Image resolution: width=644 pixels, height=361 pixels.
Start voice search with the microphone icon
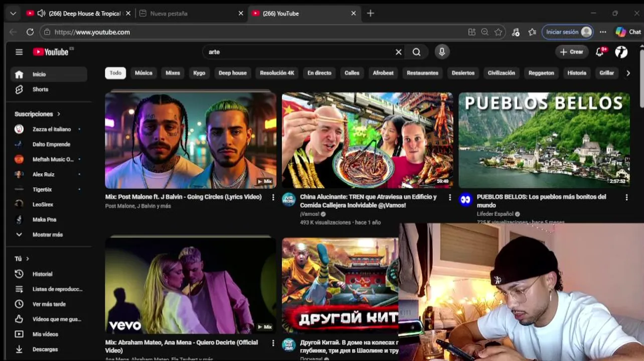(x=442, y=52)
